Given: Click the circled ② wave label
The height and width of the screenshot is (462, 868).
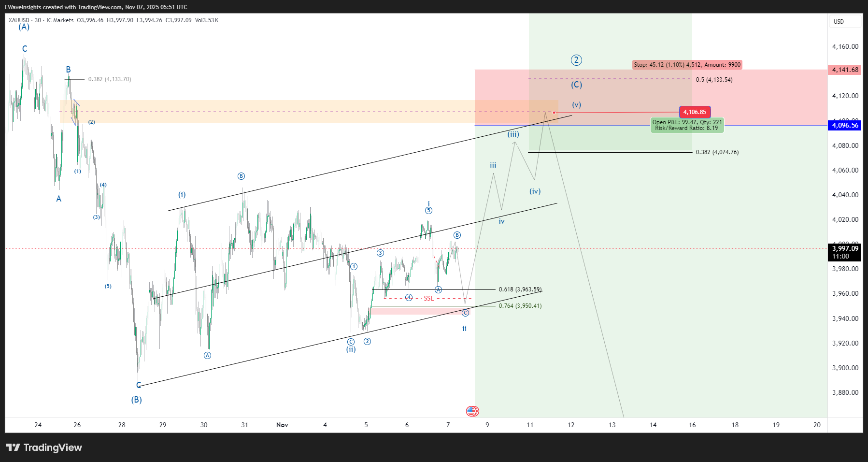Looking at the screenshot, I should click(576, 60).
